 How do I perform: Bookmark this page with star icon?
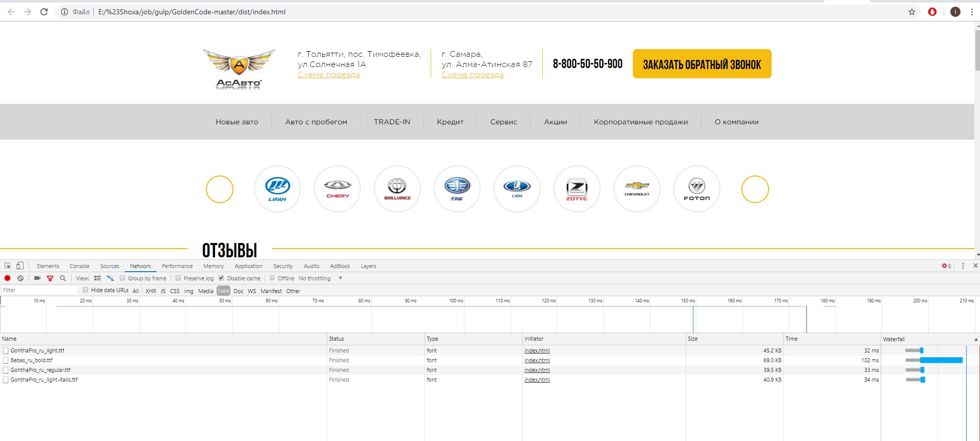[912, 12]
